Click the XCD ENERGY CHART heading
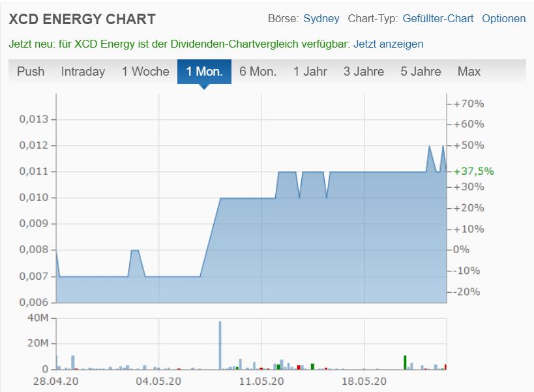The image size is (534, 392). tap(82, 19)
